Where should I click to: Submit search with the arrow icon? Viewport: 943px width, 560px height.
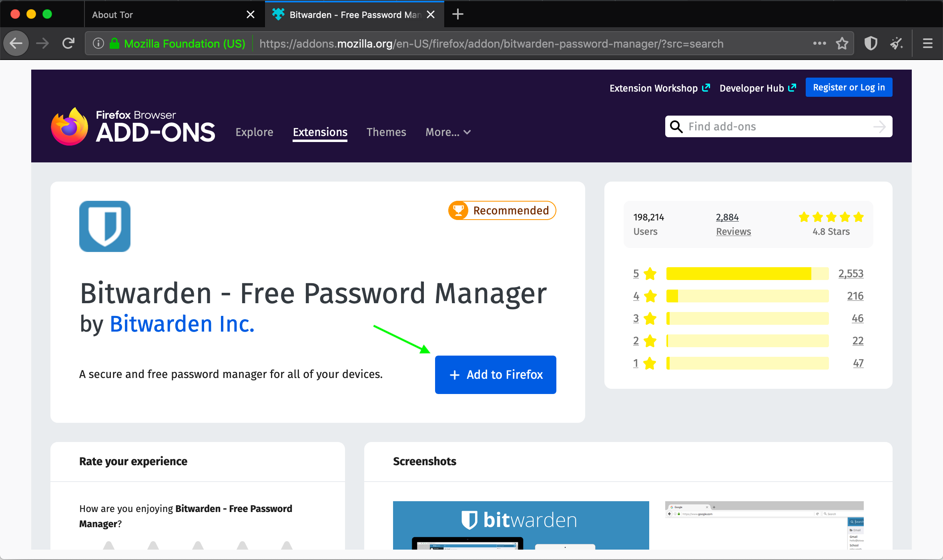[879, 127]
